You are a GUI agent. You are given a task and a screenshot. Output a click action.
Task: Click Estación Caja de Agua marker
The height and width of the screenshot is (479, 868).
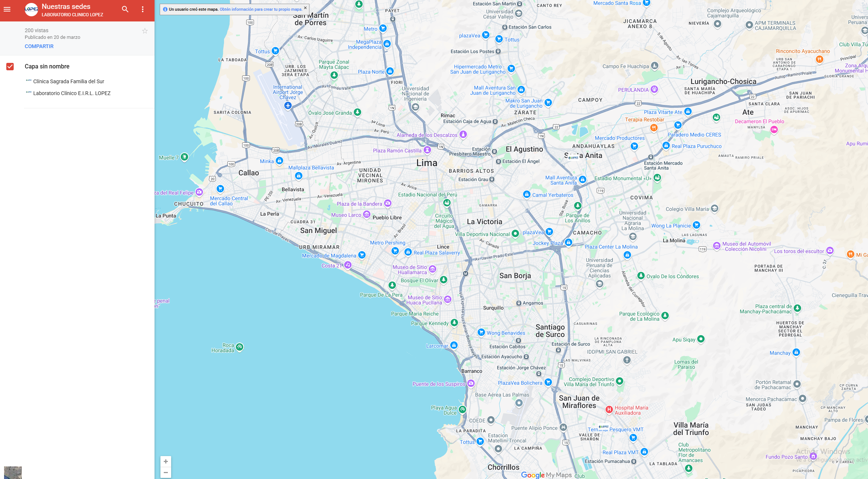tap(495, 121)
